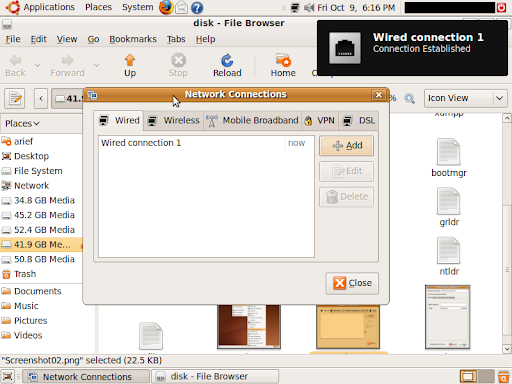512x384 pixels.
Task: Open the Places panel menu
Action: click(x=98, y=7)
